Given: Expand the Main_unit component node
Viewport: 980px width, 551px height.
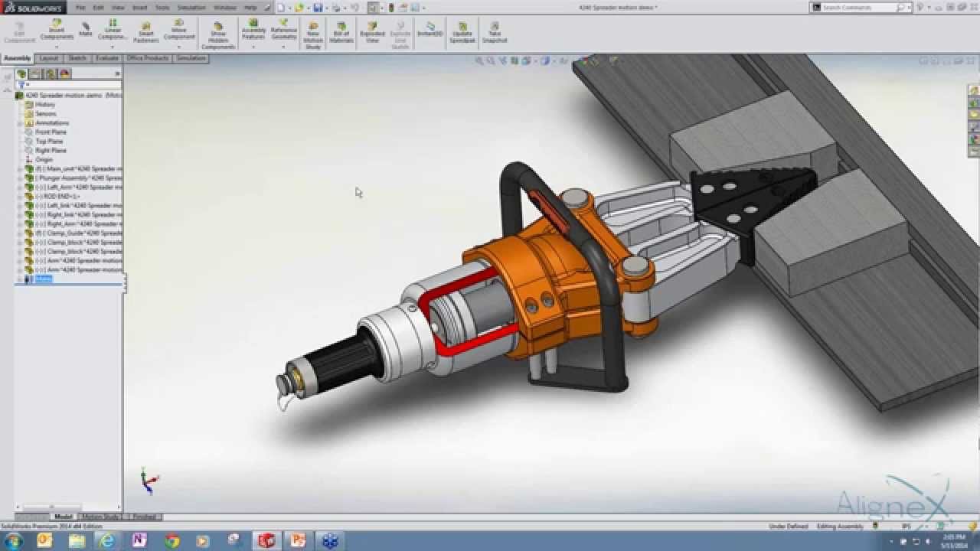Looking at the screenshot, I should [20, 168].
